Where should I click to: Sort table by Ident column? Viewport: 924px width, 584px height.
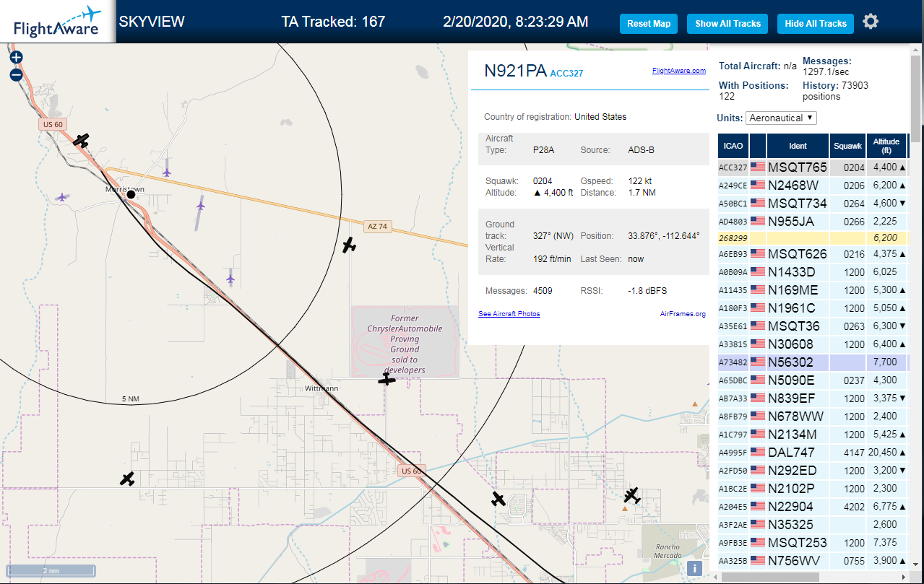point(798,146)
